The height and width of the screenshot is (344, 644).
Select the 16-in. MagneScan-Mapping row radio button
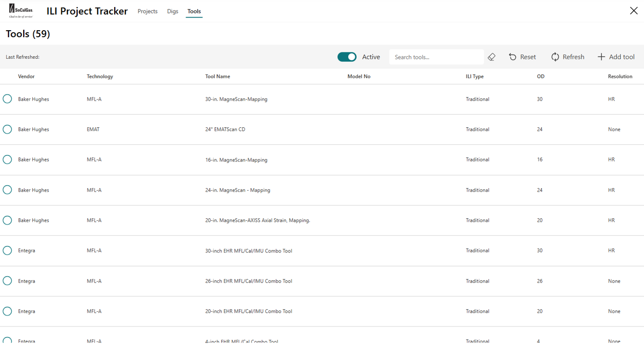(7, 159)
